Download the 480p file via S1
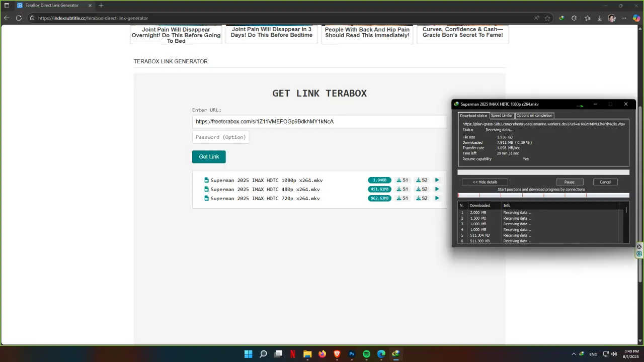Screen dimensions: 644x362 (403, 189)
